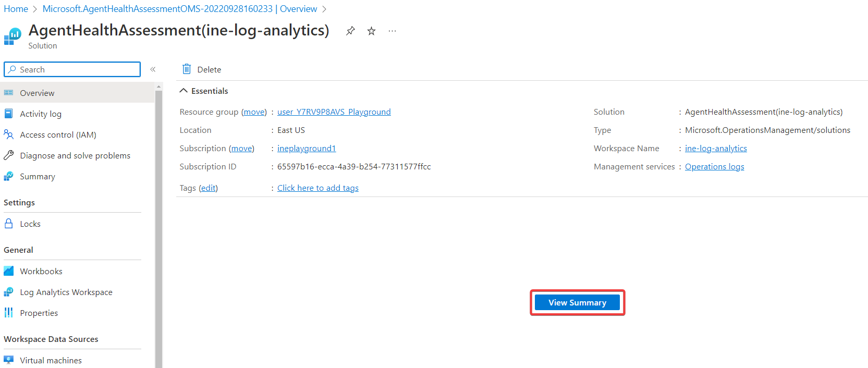Go to the Summary menu item
This screenshot has height=368, width=868.
[38, 177]
